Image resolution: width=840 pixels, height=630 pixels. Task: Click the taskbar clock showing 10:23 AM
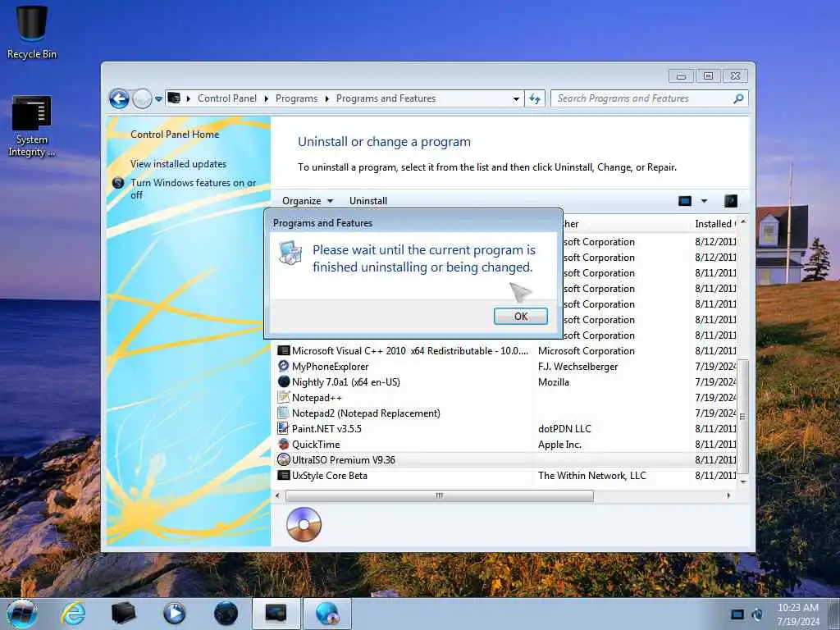point(797,614)
